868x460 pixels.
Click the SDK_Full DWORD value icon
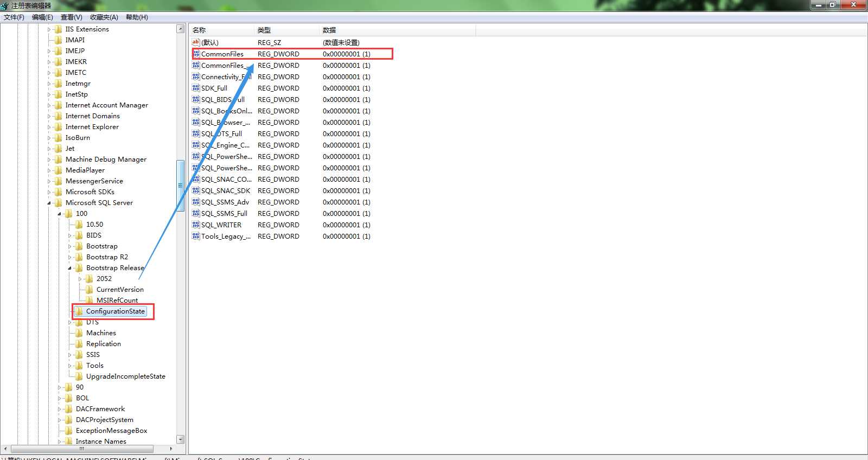[x=196, y=88]
